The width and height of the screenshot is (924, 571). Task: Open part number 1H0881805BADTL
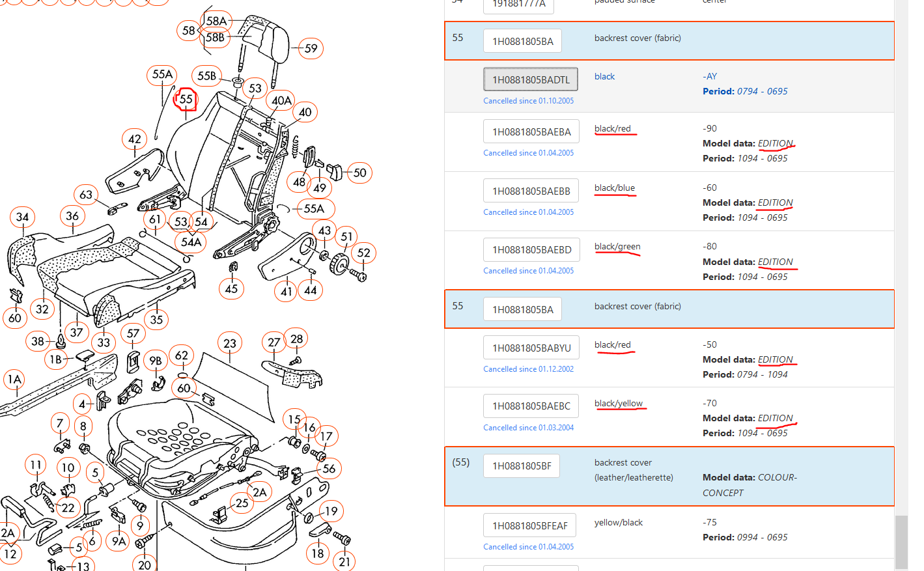point(531,79)
